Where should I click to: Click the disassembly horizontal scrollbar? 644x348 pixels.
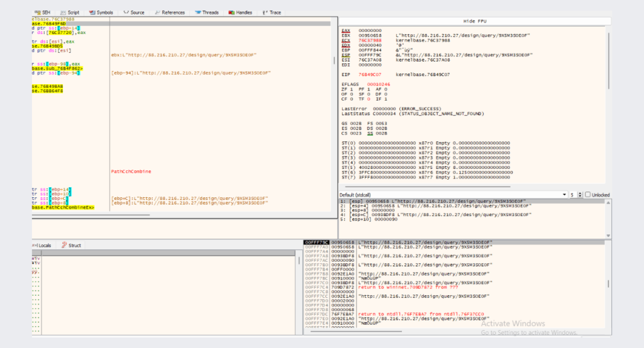[91, 215]
